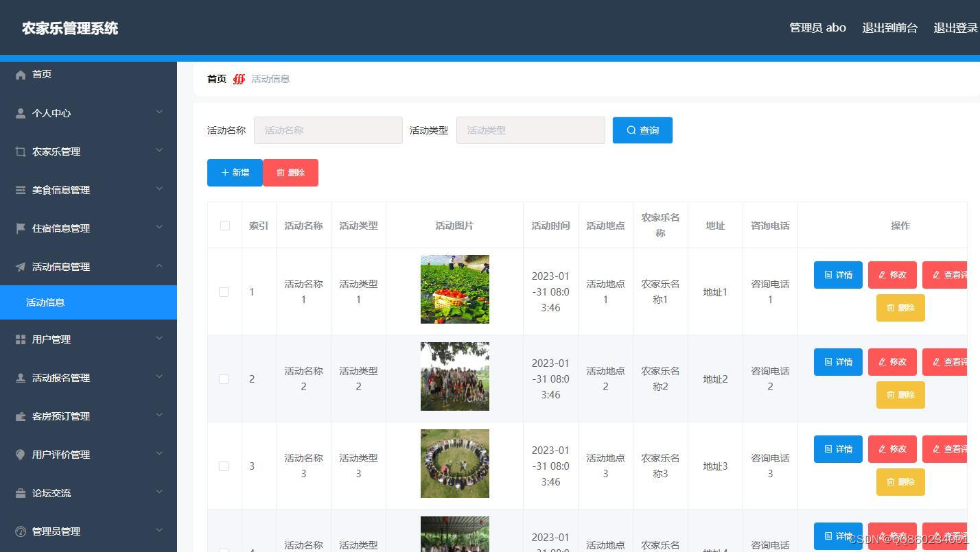
Task: Expand the 活动报名管理 chevron
Action: click(x=159, y=376)
